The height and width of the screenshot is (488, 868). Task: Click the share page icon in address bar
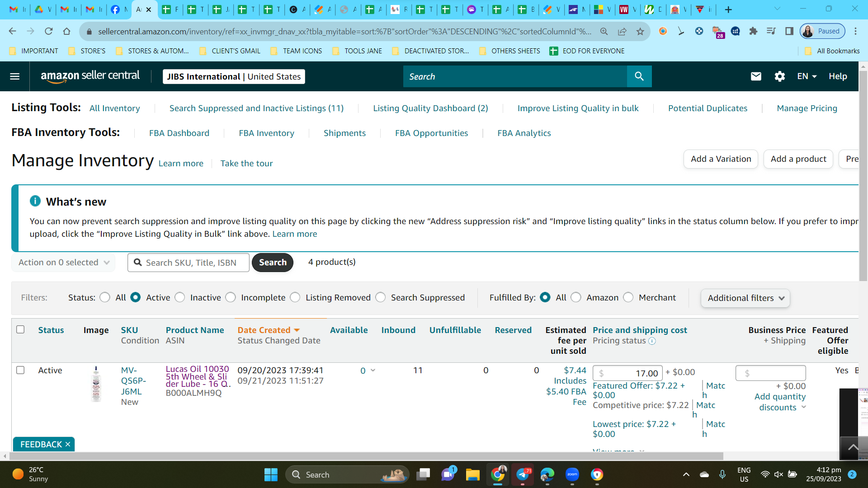pos(622,31)
